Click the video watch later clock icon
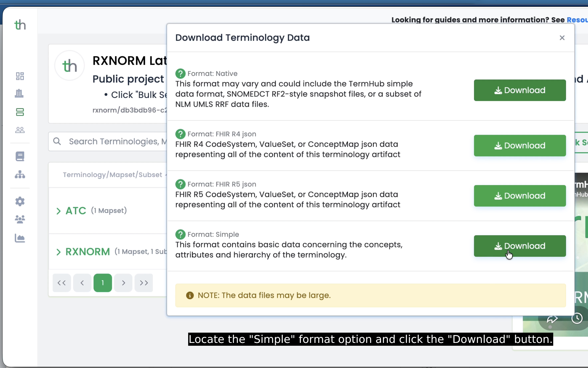Image resolution: width=588 pixels, height=368 pixels. [577, 318]
